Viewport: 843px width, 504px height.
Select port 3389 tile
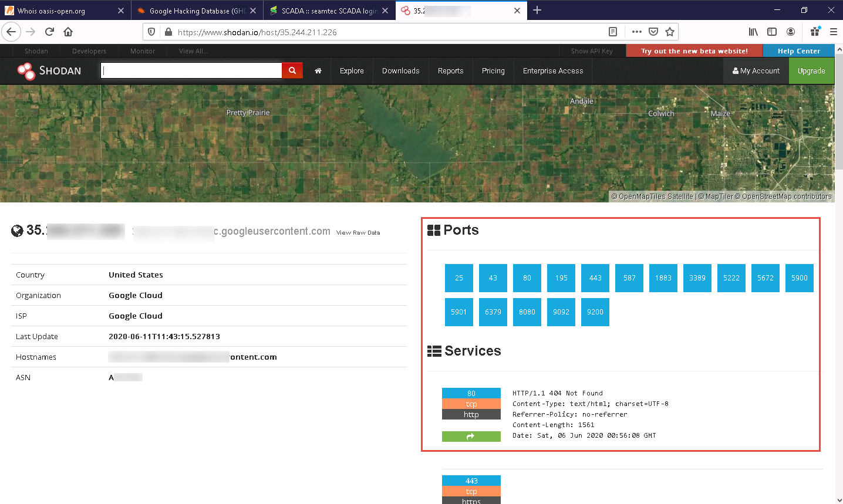pyautogui.click(x=697, y=278)
